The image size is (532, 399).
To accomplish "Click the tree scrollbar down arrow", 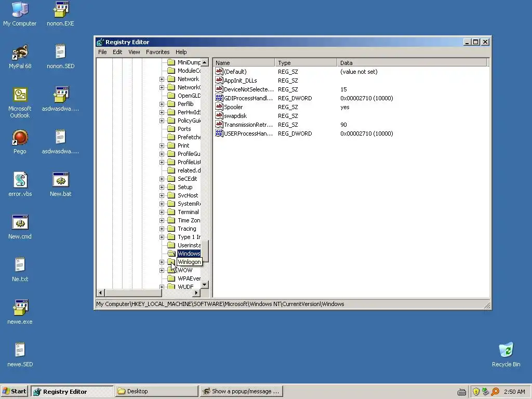I will point(205,285).
